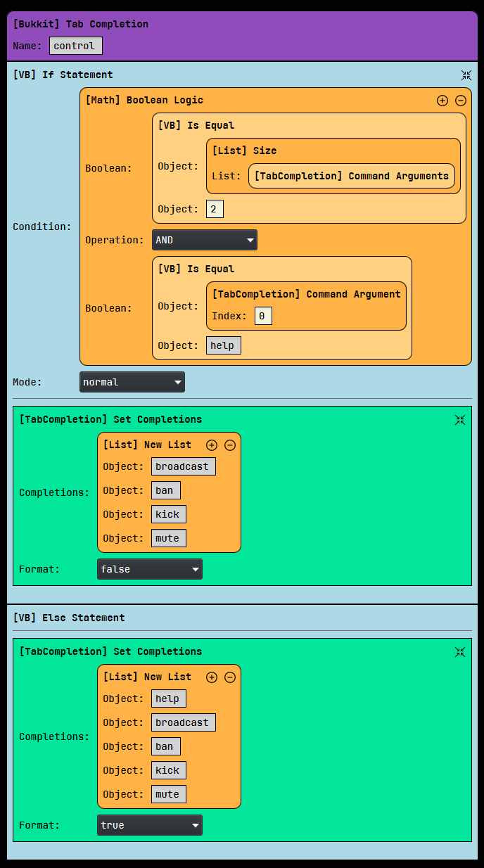Edit the Object value 2 field

215,209
